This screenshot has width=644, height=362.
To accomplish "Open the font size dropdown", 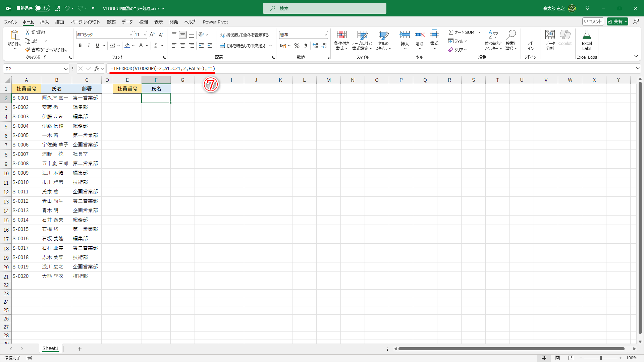I will pos(145,35).
